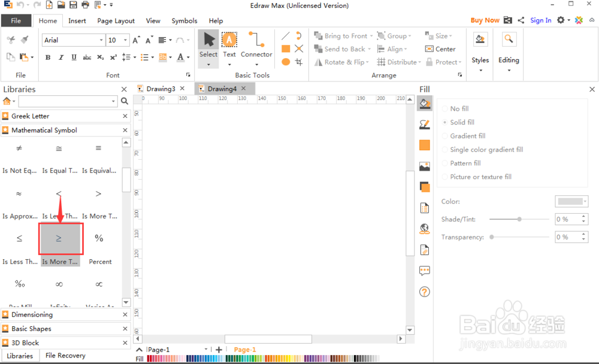Open the font name dropdown (Arial)
This screenshot has width=599, height=364.
[x=101, y=40]
